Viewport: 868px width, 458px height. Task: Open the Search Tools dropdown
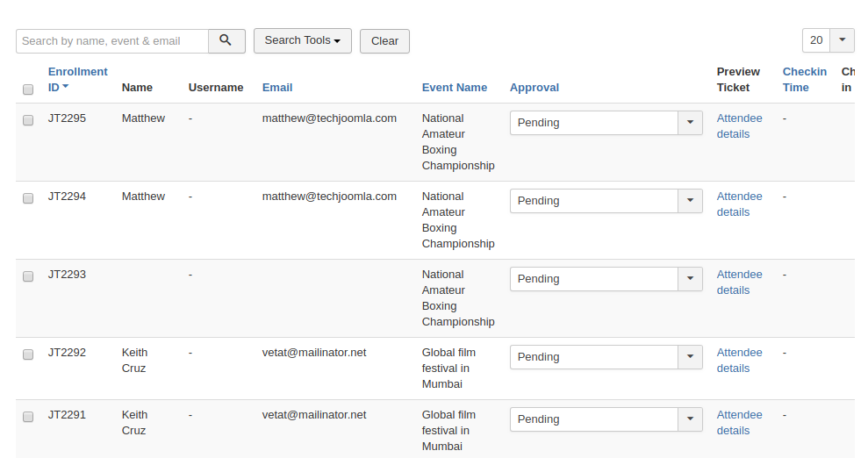[x=302, y=40]
